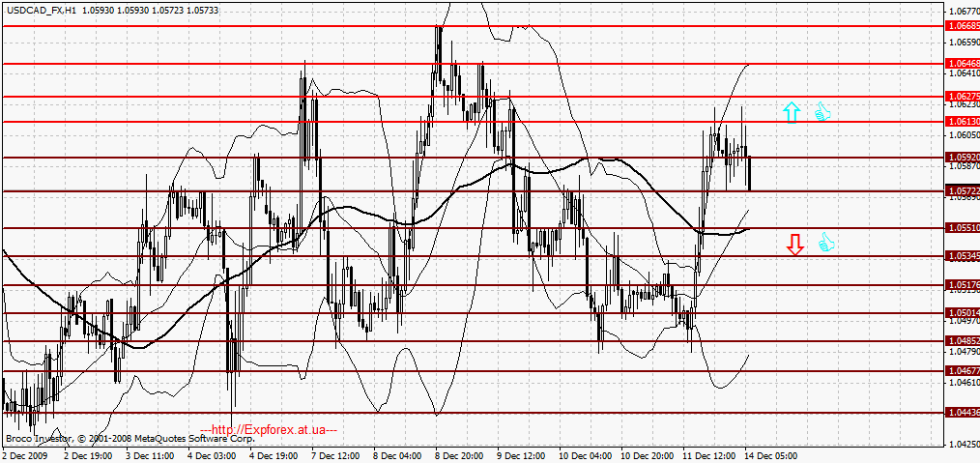The height and width of the screenshot is (463, 980).
Task: Click the thumbs-up icon beside the red down arrow
Action: click(826, 243)
